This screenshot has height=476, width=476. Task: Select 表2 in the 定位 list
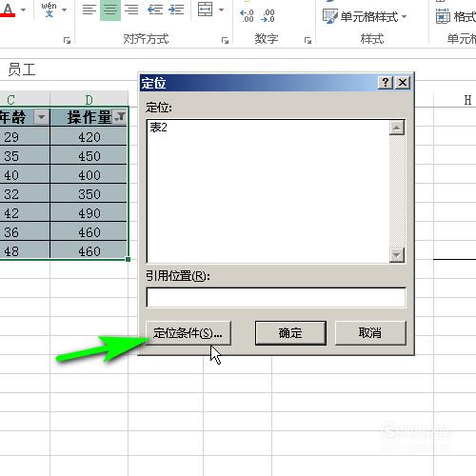159,128
